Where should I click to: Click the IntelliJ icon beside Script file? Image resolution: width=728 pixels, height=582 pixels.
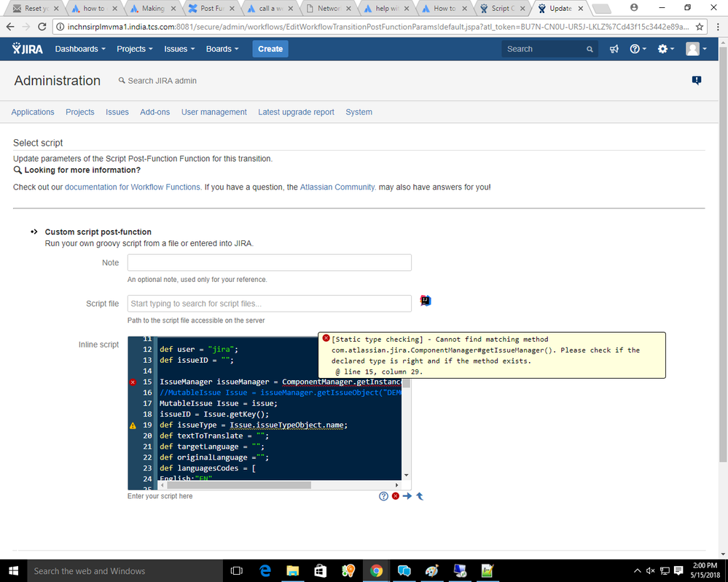point(426,301)
